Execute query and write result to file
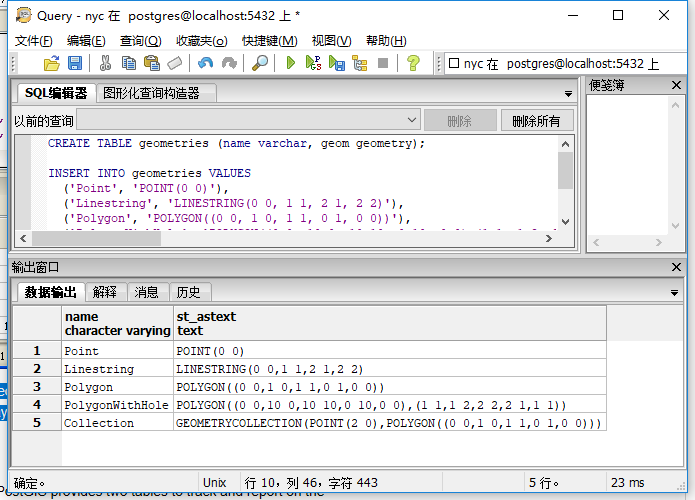Image resolution: width=695 pixels, height=500 pixels. pos(337,63)
